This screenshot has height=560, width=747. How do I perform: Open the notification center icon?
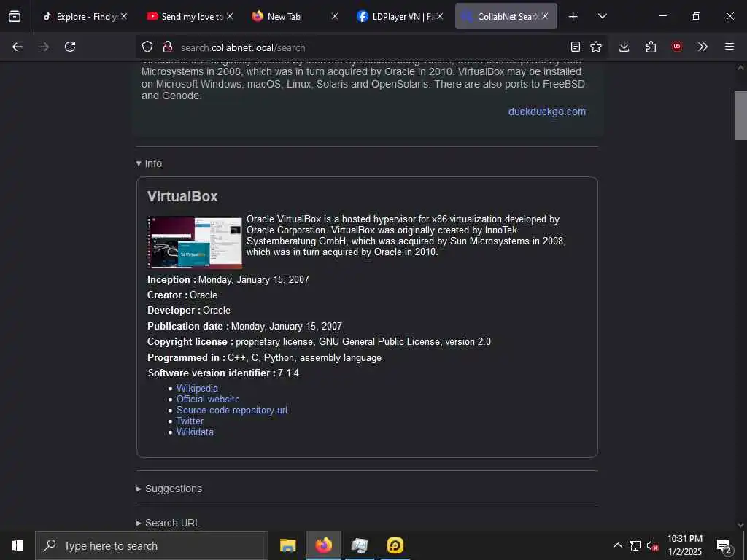tap(724, 545)
